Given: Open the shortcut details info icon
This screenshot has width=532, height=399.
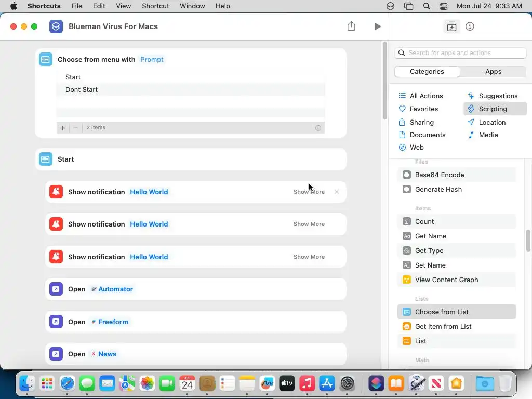Looking at the screenshot, I should pos(470,26).
